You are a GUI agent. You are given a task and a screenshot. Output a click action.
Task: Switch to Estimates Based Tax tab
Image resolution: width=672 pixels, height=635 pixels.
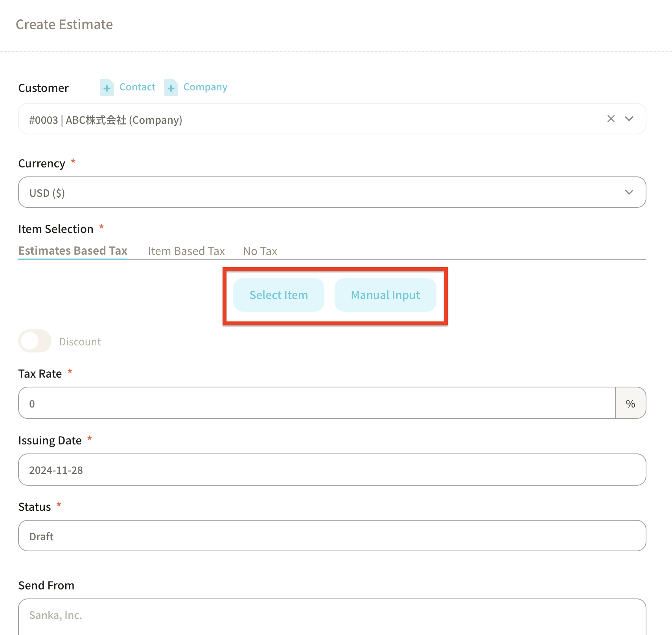coord(73,251)
